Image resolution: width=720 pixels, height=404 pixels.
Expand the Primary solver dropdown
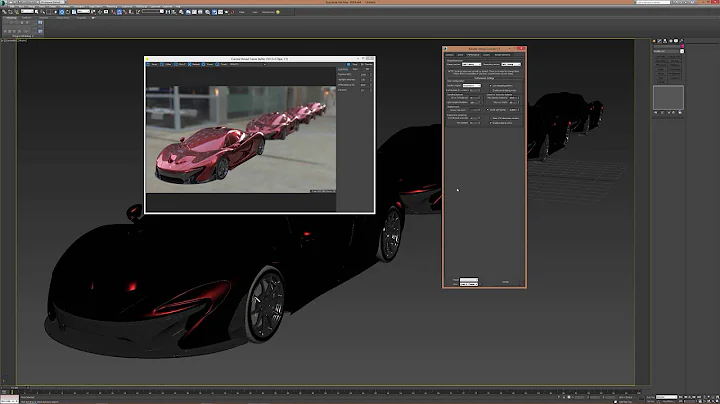472,64
